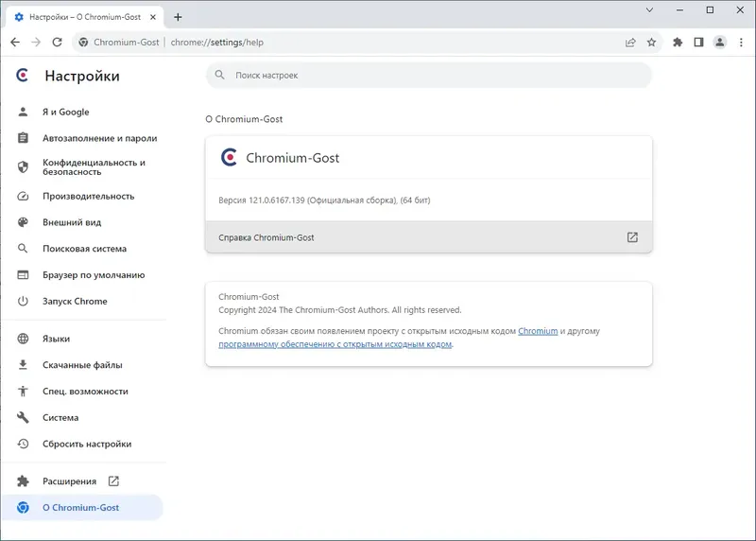Open the extensions puzzle icon in toolbar

click(x=678, y=43)
